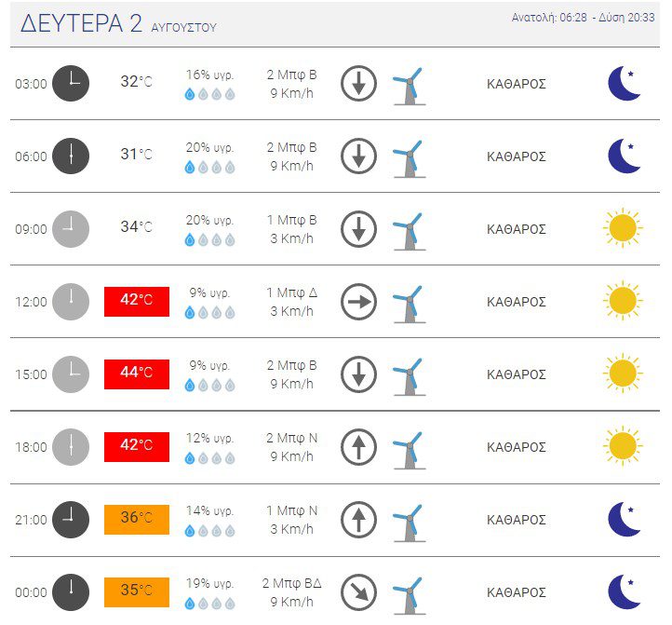
Task: Click the ΚΑΘΑΡΟΣ label at 12:00
Action: (517, 302)
